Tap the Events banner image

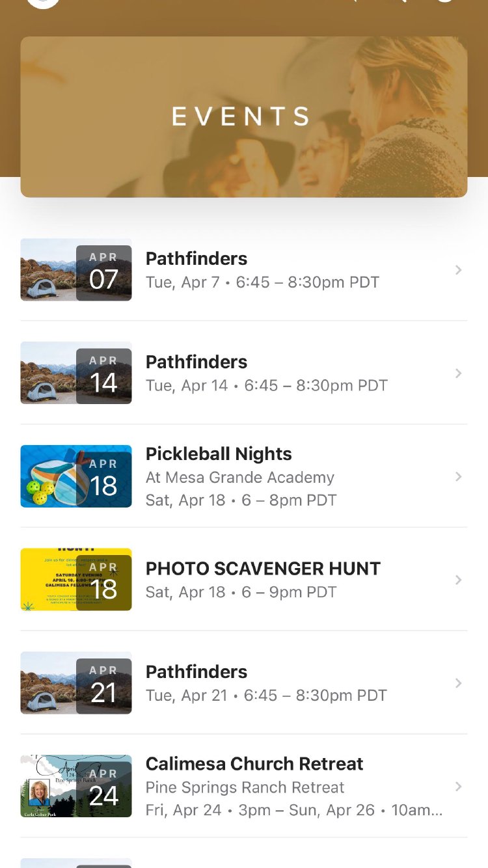point(243,117)
